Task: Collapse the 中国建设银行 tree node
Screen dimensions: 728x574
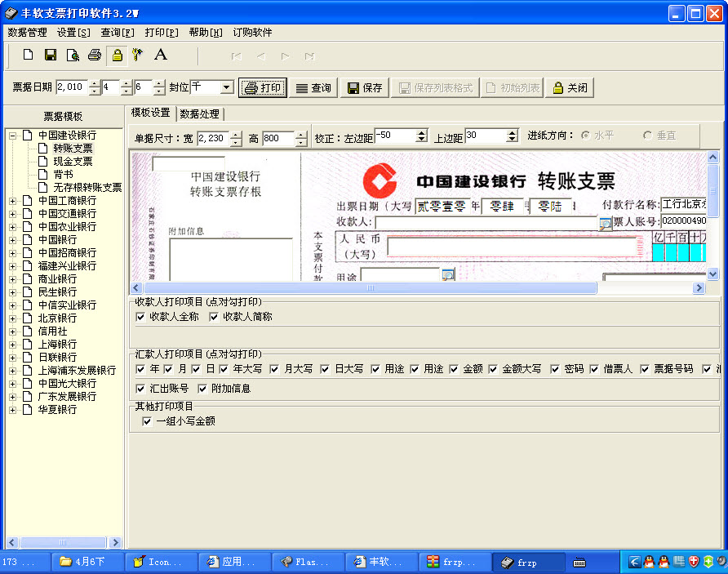Action: click(x=13, y=136)
